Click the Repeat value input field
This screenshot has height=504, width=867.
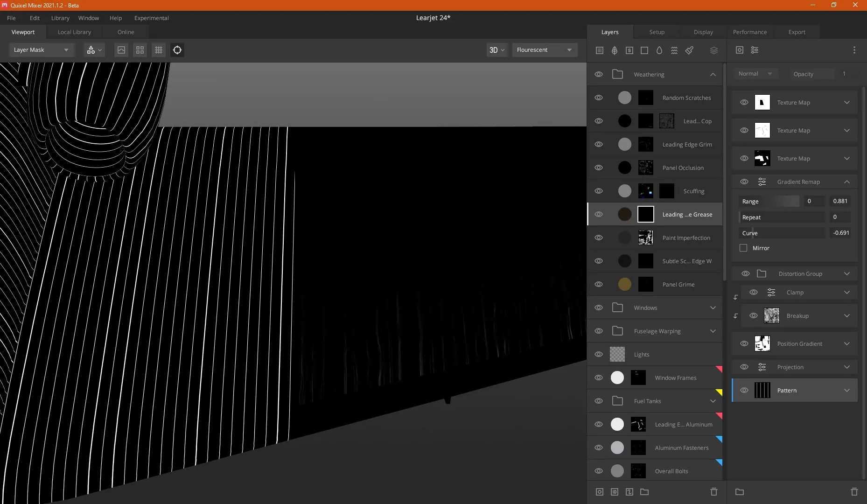tap(839, 217)
